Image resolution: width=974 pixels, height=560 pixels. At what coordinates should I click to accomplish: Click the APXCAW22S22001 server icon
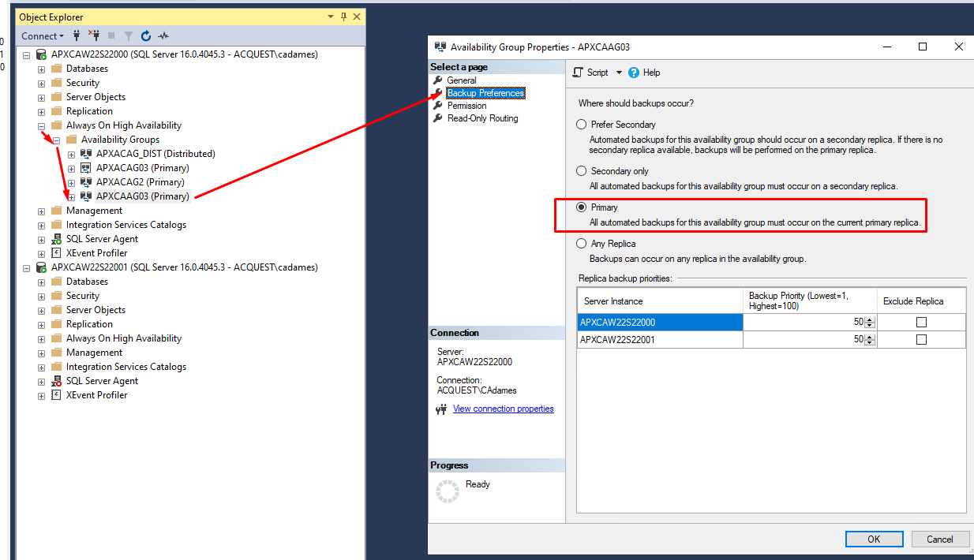coord(41,267)
